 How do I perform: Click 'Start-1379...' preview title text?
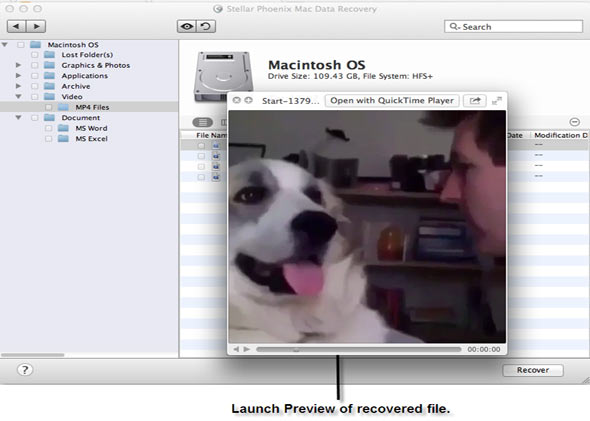click(x=290, y=101)
